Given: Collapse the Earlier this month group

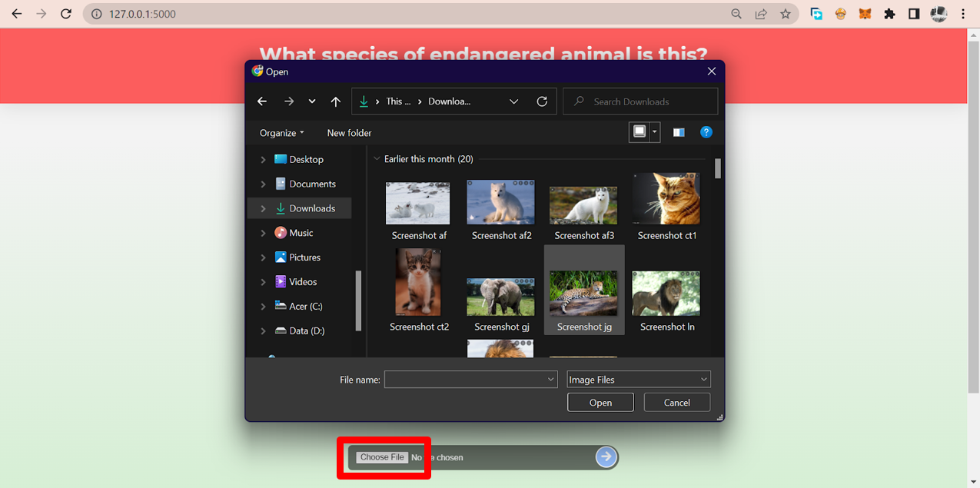Looking at the screenshot, I should tap(377, 158).
